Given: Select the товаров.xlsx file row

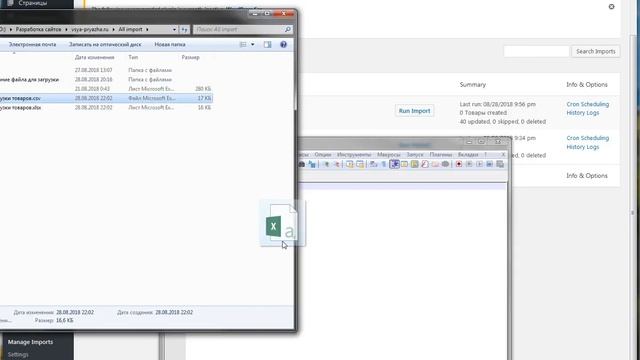Looking at the screenshot, I should [106, 108].
